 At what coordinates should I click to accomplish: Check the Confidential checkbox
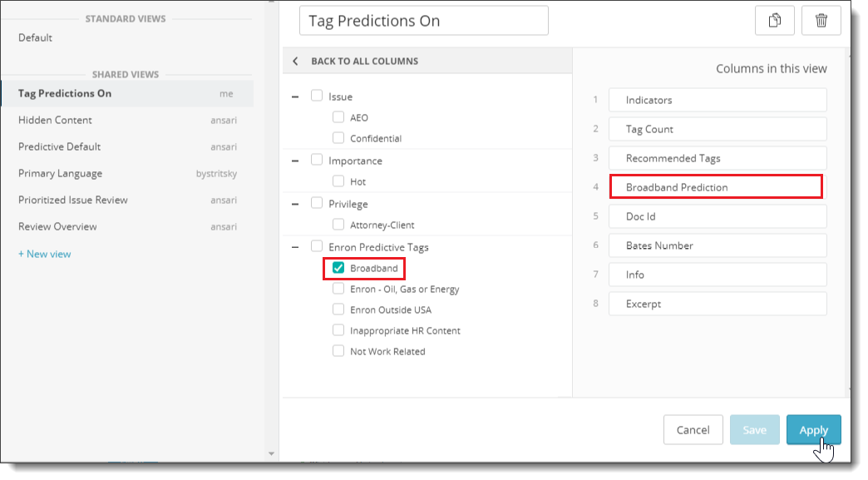click(x=338, y=138)
